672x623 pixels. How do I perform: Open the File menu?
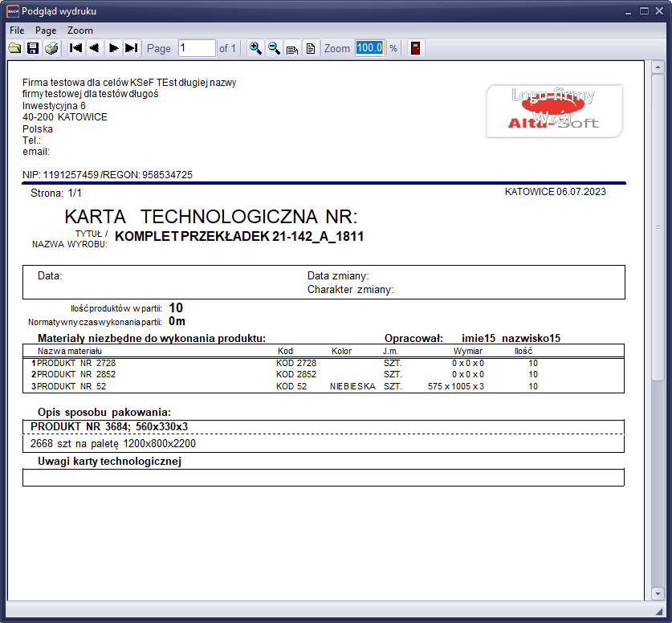17,30
